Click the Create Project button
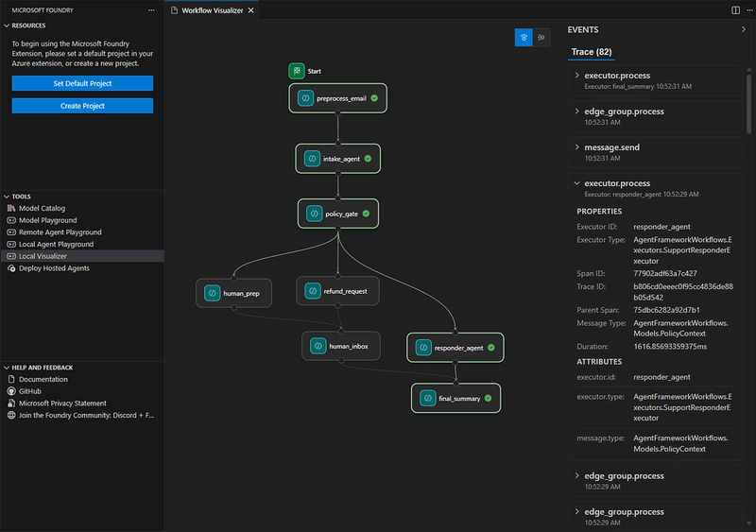This screenshot has height=532, width=756. [82, 106]
